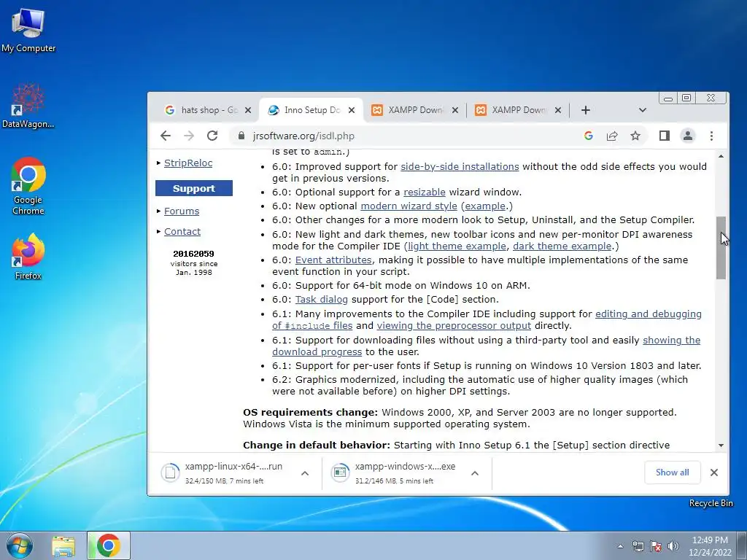Click the Recycle Bin label

click(711, 503)
